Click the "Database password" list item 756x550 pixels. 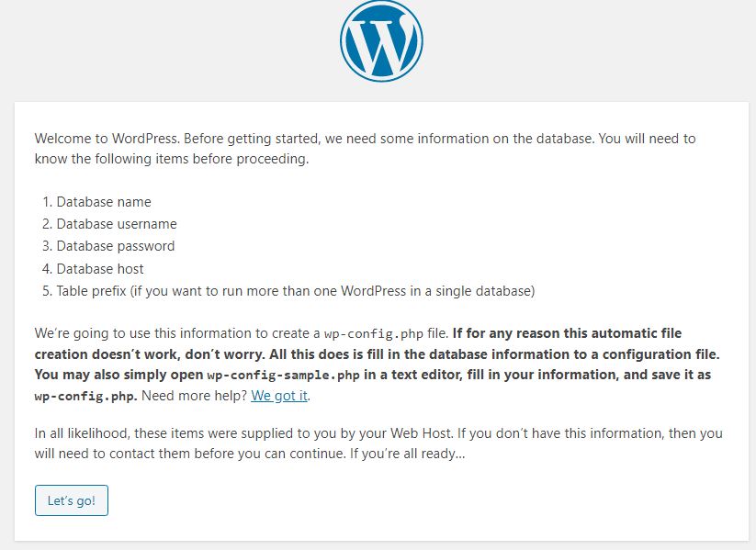(x=115, y=246)
